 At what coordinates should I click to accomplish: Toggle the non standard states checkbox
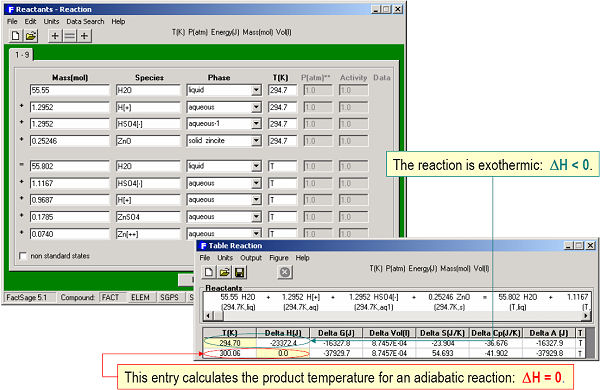[x=23, y=256]
